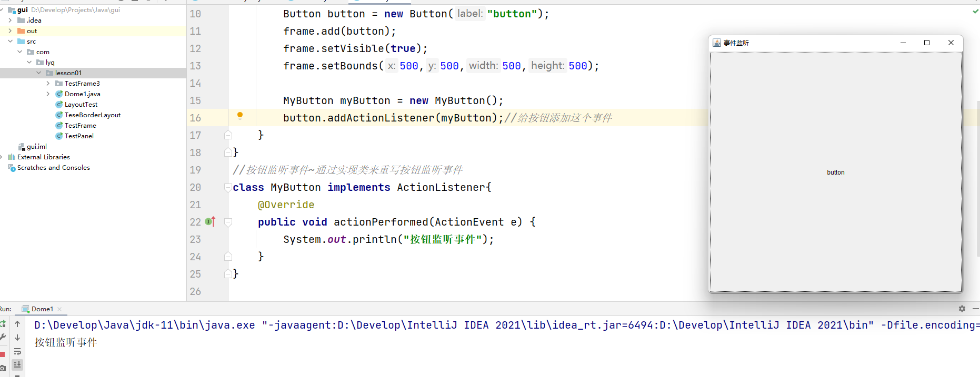980x377 pixels.
Task: Expand the TestFrame3 package
Action: tap(48, 83)
